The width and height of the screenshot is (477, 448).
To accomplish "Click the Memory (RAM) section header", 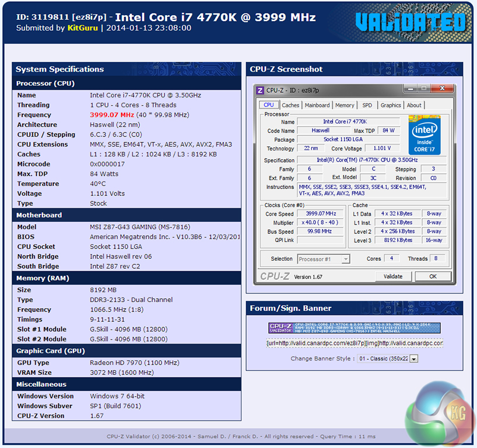I will [127, 278].
